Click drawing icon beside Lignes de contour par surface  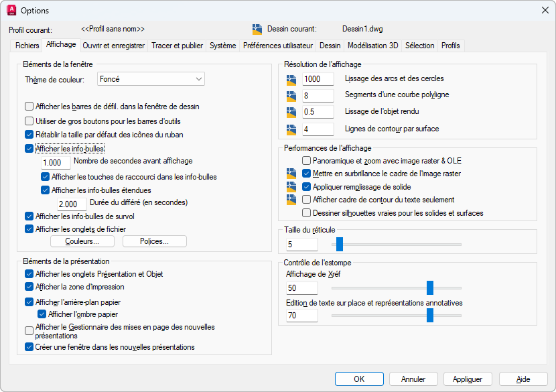pos(291,129)
